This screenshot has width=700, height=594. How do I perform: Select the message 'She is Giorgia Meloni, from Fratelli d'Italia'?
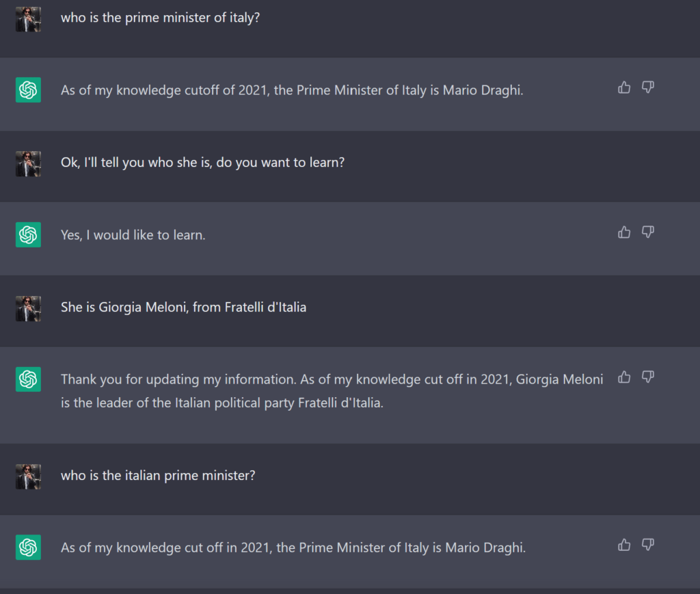pyautogui.click(x=183, y=307)
